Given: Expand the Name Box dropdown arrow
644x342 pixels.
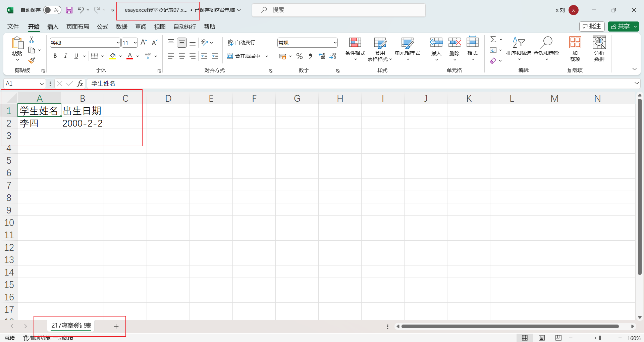Looking at the screenshot, I should pos(42,84).
